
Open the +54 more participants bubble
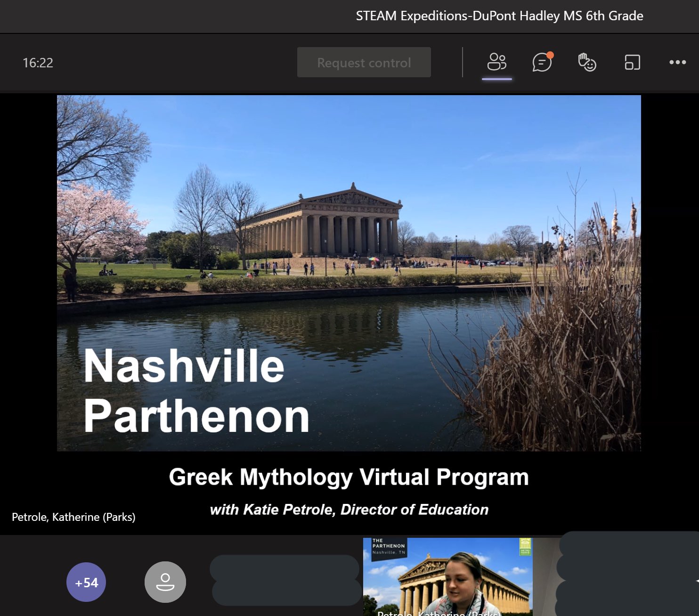[86, 582]
